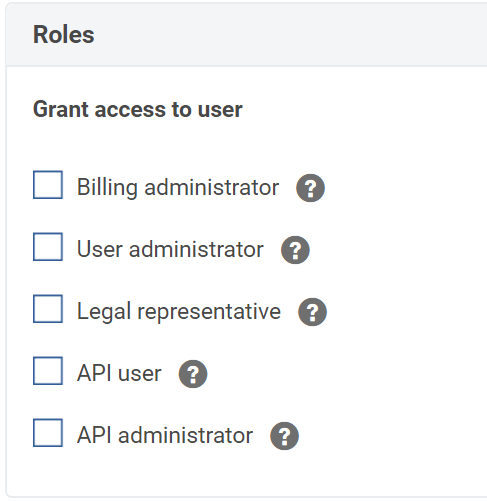487x501 pixels.
Task: Open help tooltip for Billing administrator
Action: coord(310,188)
